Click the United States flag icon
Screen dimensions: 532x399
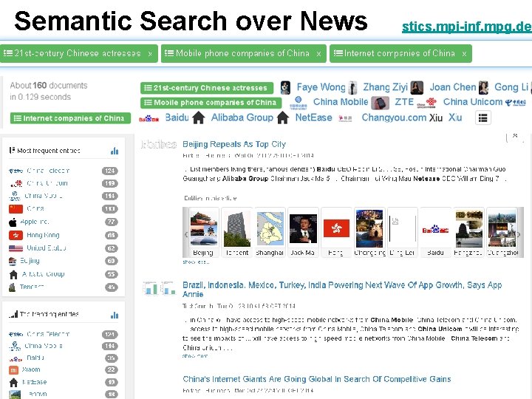click(16, 248)
